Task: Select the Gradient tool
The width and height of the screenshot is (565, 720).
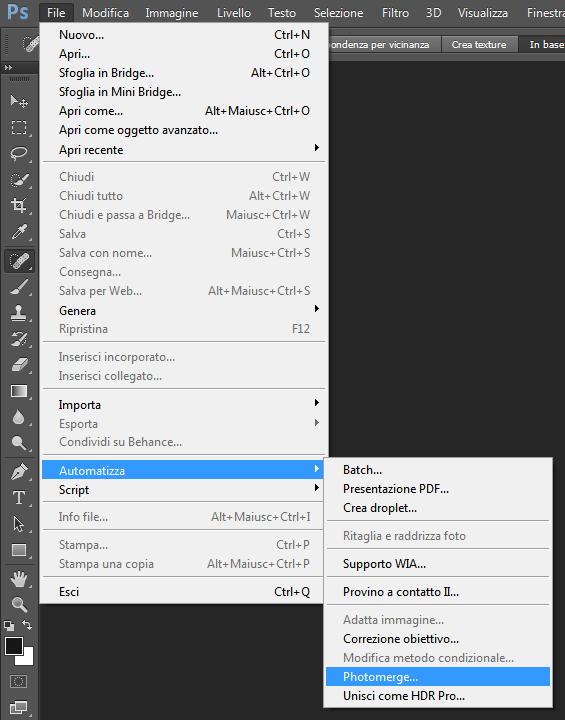Action: point(19,391)
